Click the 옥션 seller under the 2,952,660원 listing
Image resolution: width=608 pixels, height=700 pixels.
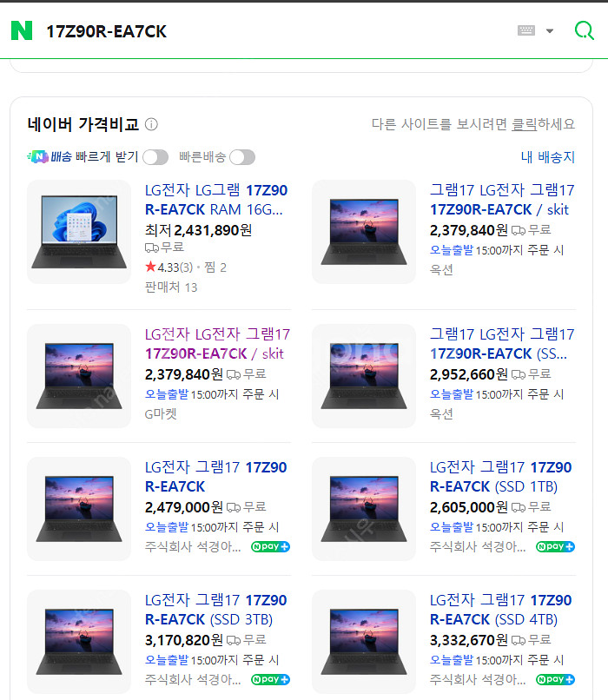point(441,414)
